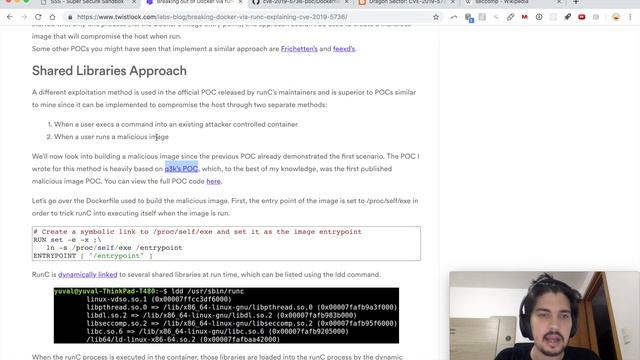Image resolution: width=640 pixels, height=360 pixels.
Task: Click the paperclip link extension icon
Action: (510, 17)
